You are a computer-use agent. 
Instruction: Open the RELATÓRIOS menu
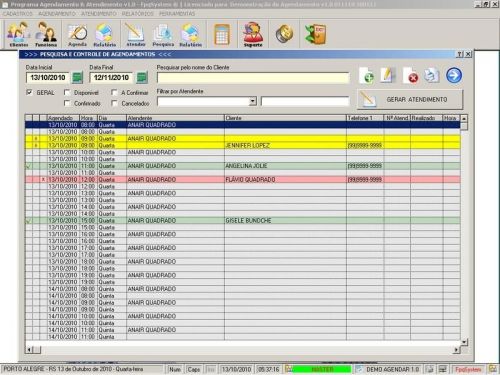point(138,14)
